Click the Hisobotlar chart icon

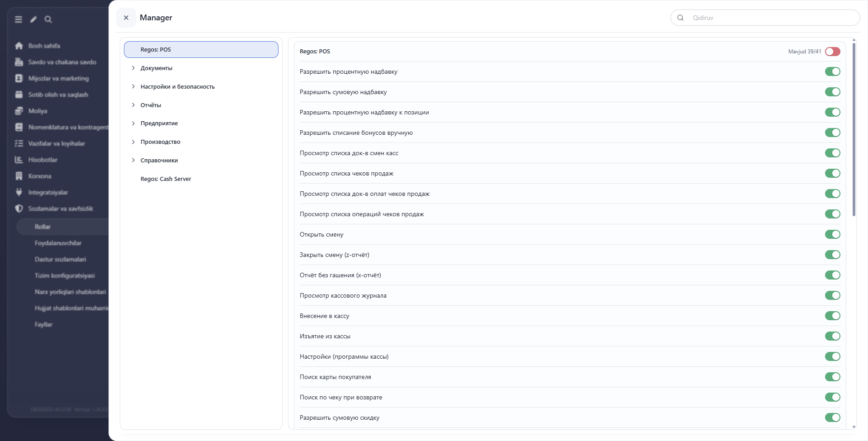[19, 160]
